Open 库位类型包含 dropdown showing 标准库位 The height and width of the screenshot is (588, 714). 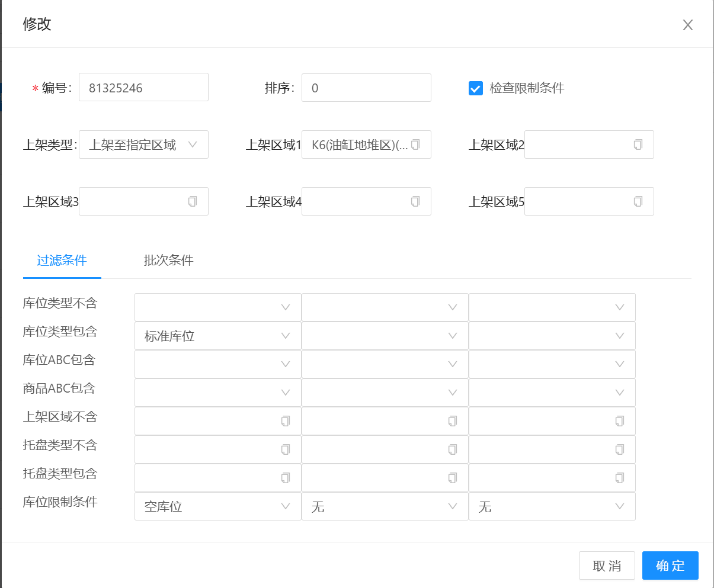(217, 336)
